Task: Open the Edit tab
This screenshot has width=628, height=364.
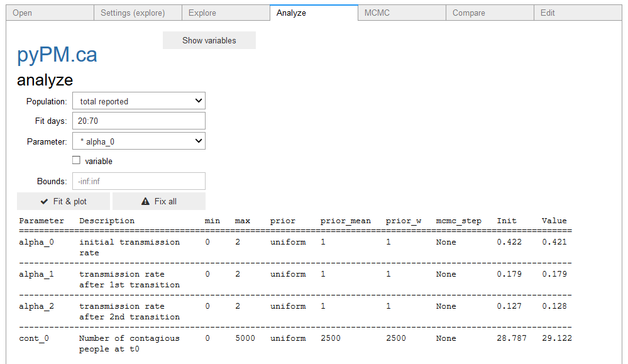Action: click(578, 13)
